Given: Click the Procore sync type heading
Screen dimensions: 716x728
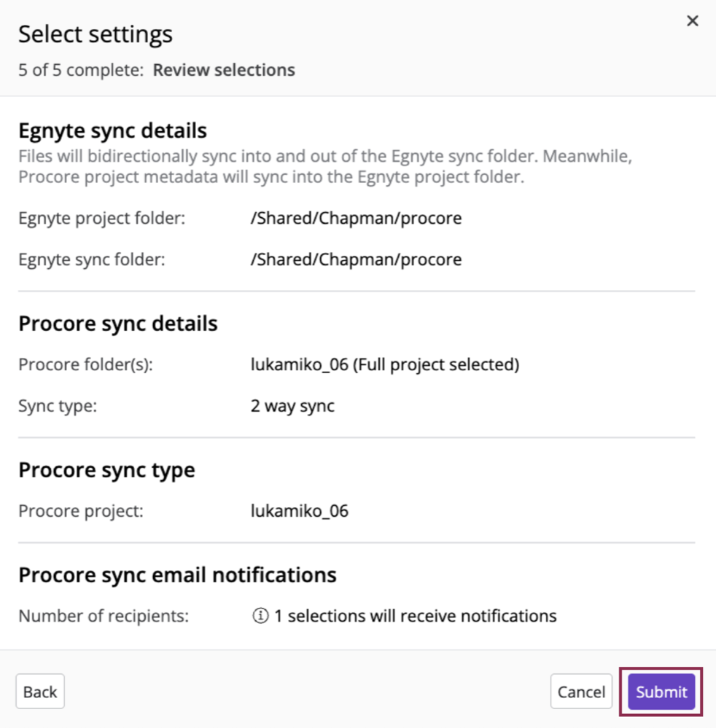Looking at the screenshot, I should (106, 469).
